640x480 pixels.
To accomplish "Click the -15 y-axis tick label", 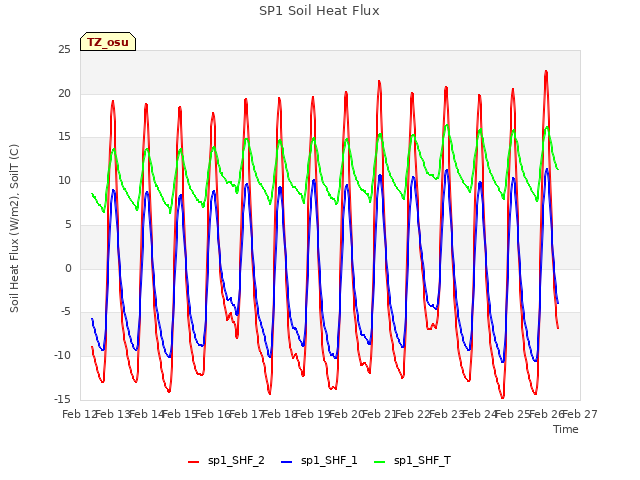I will [x=62, y=400].
